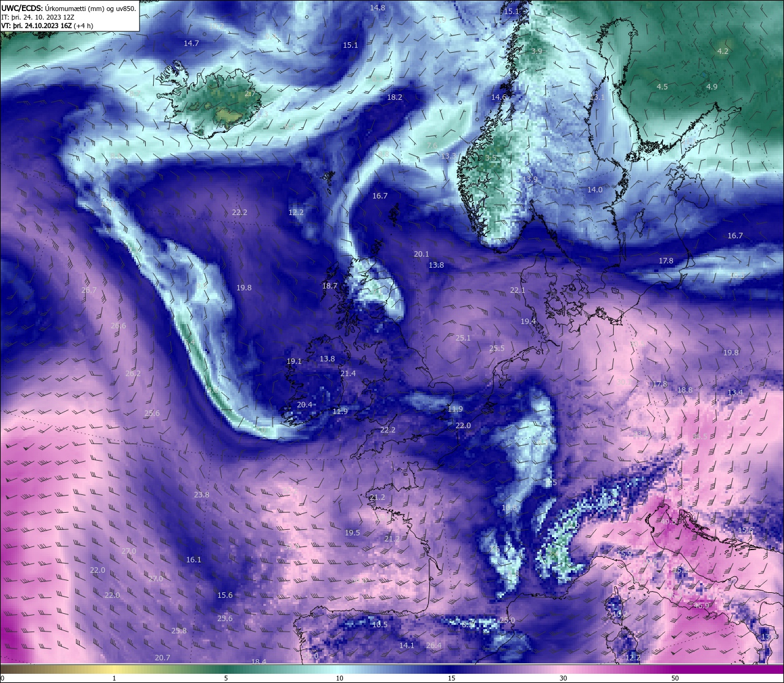The height and width of the screenshot is (683, 784).
Task: Click the 25.5 map value
Action: [x=497, y=349]
